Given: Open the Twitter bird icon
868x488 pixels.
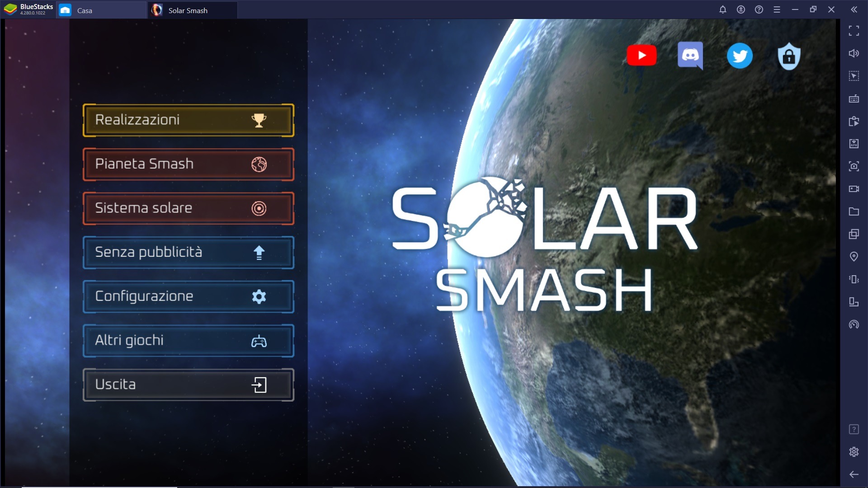Looking at the screenshot, I should [x=740, y=56].
